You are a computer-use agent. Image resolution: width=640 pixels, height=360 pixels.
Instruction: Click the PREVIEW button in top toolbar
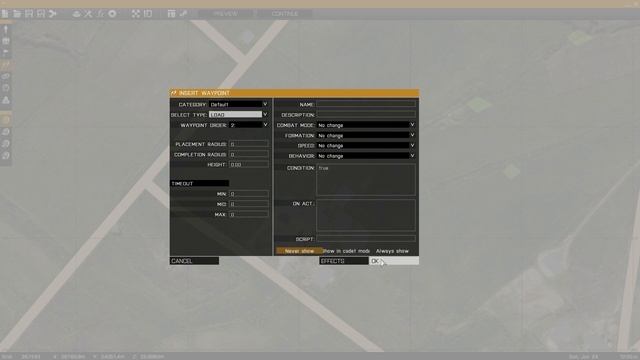tap(225, 13)
